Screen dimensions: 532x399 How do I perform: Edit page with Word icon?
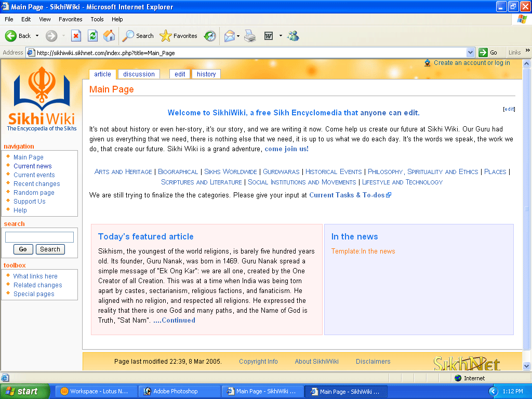(x=269, y=36)
